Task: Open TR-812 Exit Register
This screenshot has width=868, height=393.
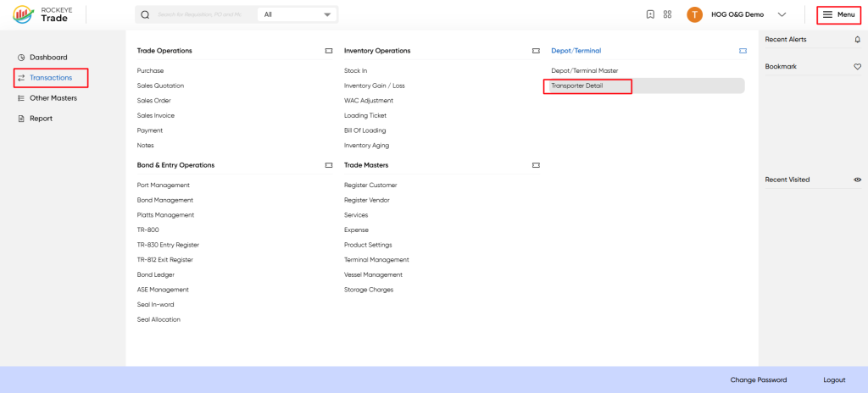Action: [165, 260]
